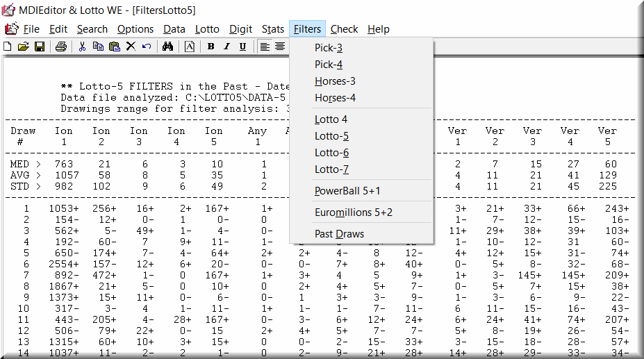Click the 'Drawings range for filter analysis' line
This screenshot has height=359, width=644.
pos(176,109)
